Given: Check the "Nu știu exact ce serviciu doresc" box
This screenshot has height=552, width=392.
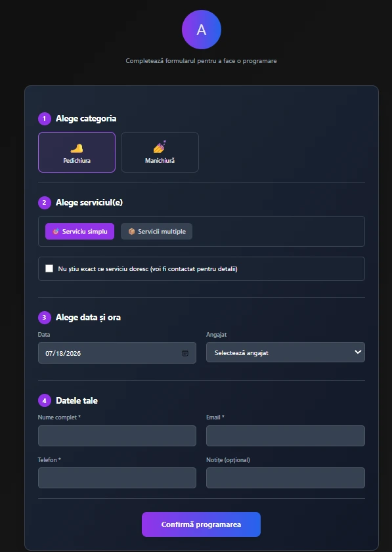Looking at the screenshot, I should click(x=49, y=268).
